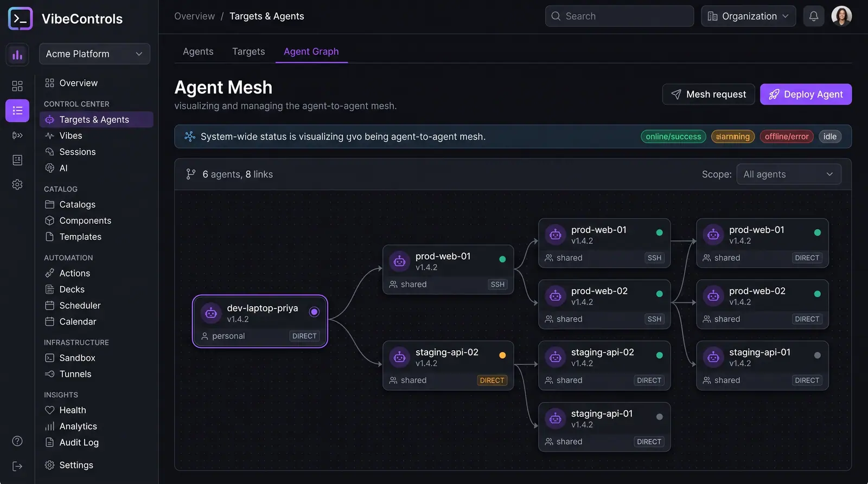Click the DIRECT badge on dev-laptop-priya
868x484 pixels.
(304, 336)
